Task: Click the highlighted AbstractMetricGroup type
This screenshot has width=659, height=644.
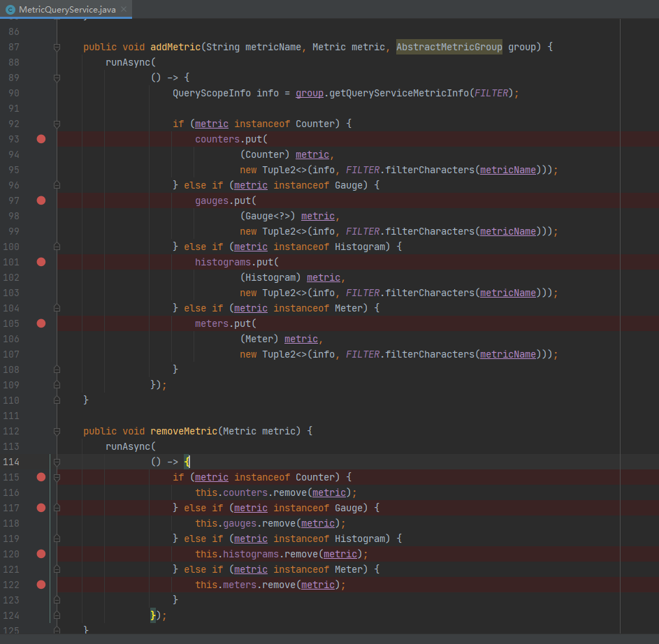Action: tap(449, 47)
